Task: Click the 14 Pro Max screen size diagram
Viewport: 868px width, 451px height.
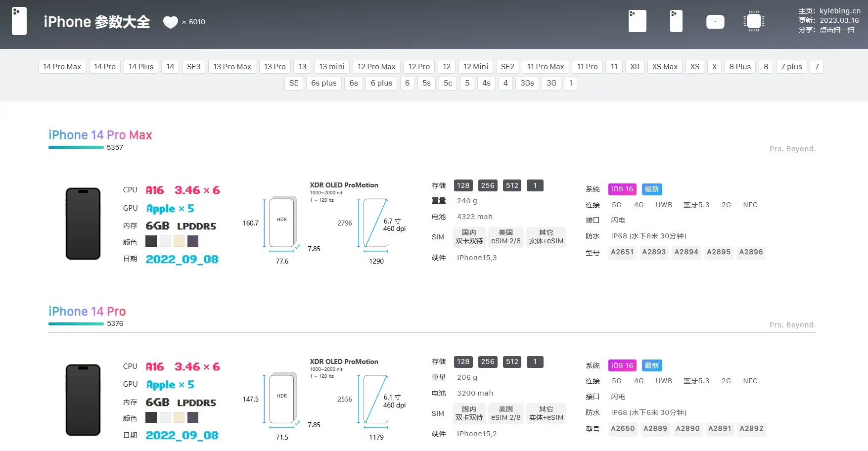Action: pos(376,223)
